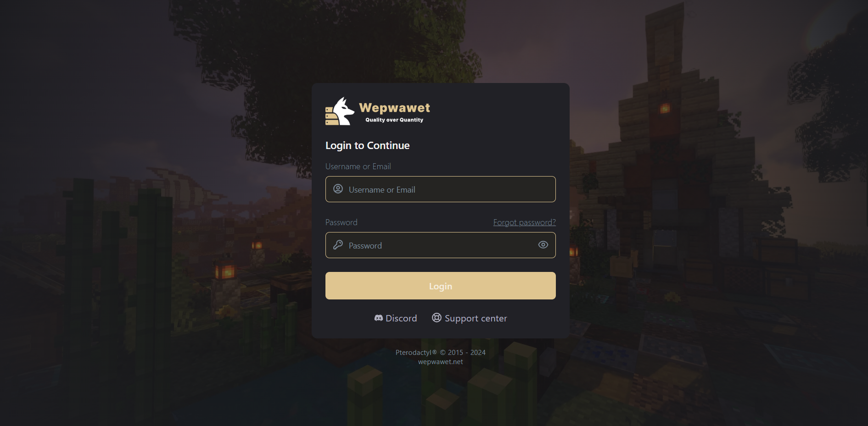Toggle password visibility with the eye icon
Screen dimensions: 868x426
coord(543,245)
